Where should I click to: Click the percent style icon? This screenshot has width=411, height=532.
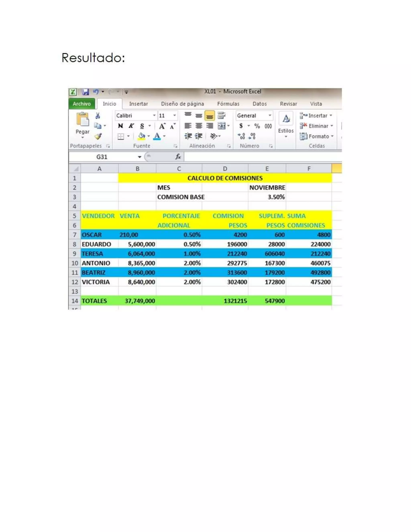(x=257, y=126)
